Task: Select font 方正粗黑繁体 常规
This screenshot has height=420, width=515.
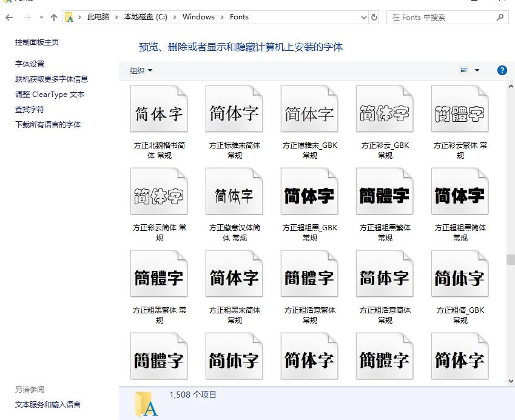Action: click(160, 287)
